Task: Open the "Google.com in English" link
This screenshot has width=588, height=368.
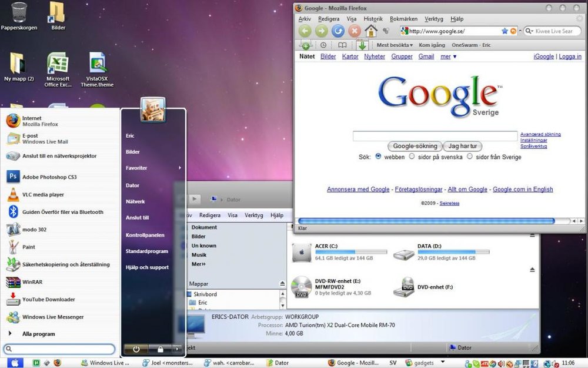Action: pos(523,189)
